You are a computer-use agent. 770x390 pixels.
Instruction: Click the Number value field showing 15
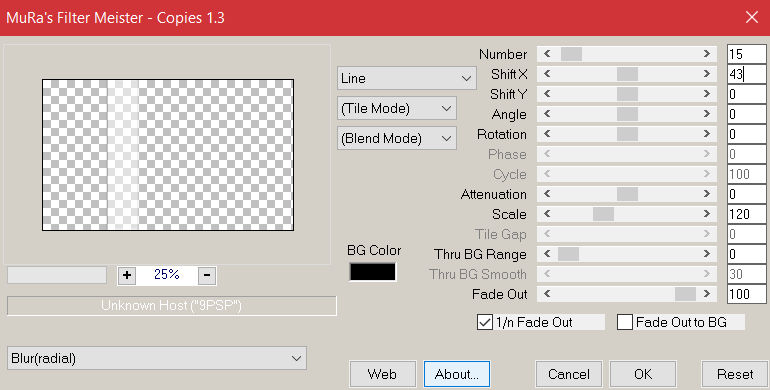[746, 54]
